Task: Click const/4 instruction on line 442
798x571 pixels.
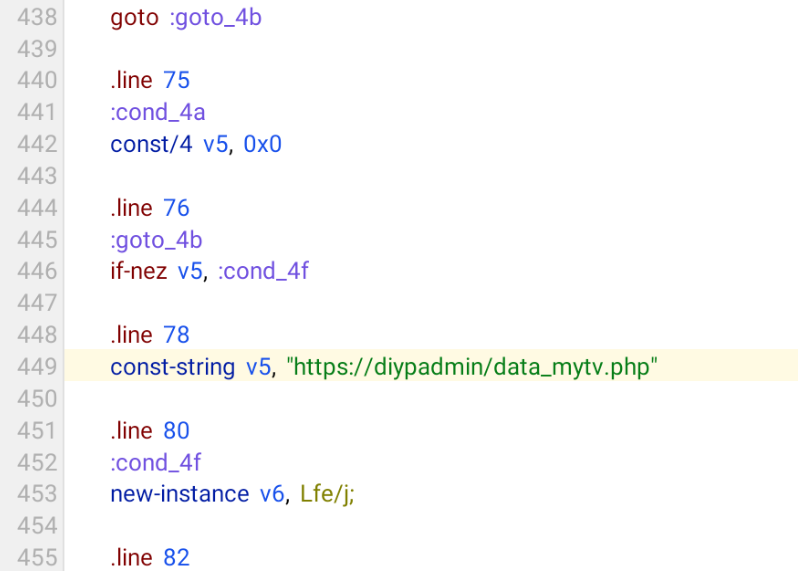Action: tap(151, 145)
